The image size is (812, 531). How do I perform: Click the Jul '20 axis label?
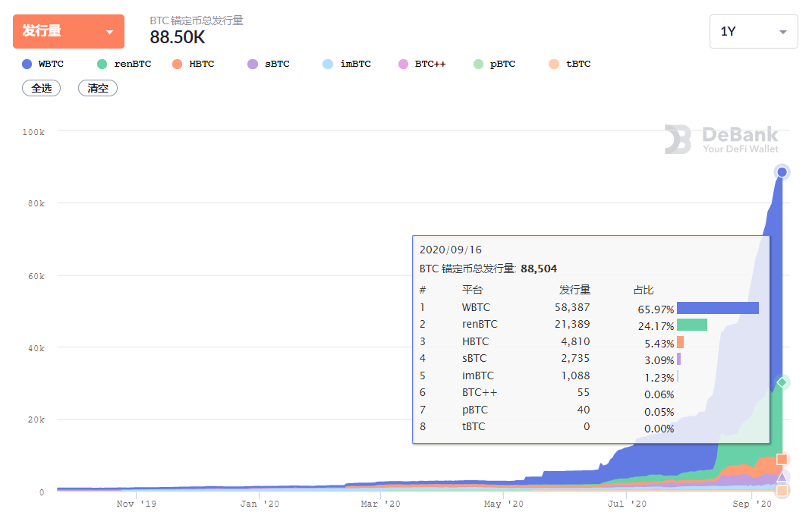(x=627, y=504)
